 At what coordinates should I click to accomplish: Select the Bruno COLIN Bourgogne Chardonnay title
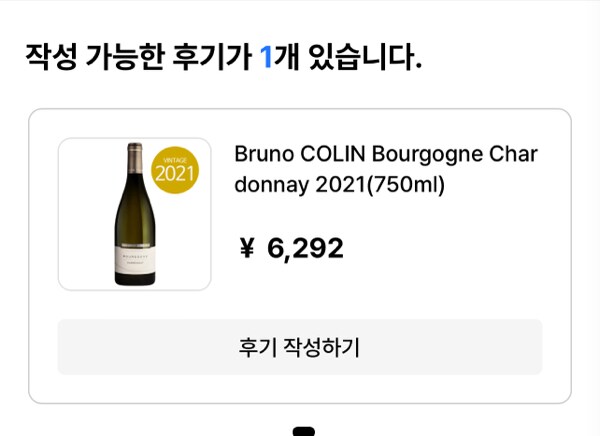pos(386,169)
